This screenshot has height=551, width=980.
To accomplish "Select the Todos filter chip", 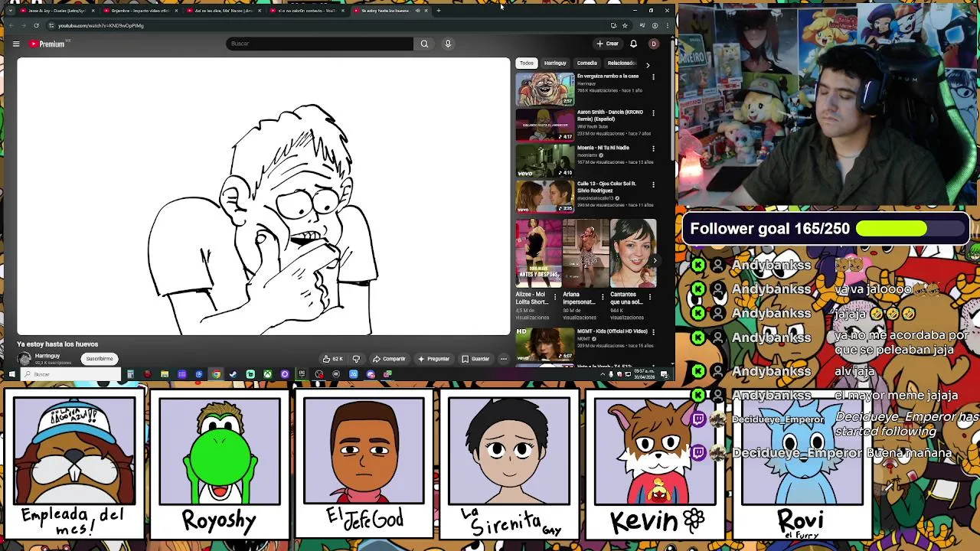I will coord(527,63).
